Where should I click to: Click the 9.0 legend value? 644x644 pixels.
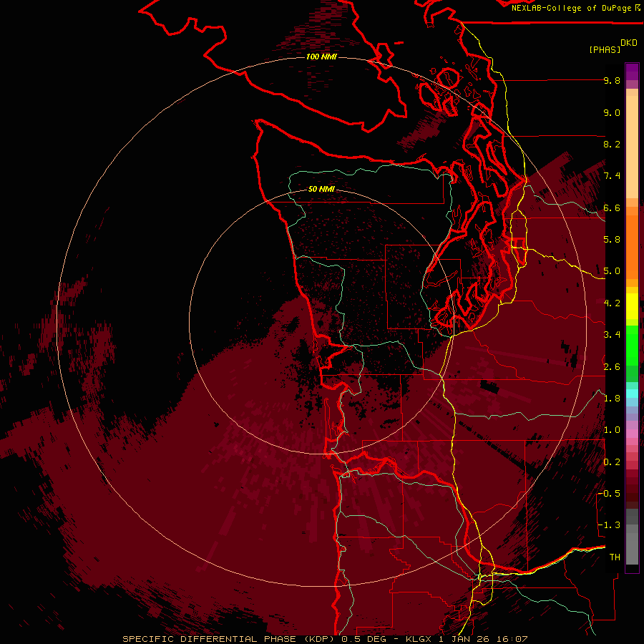612,112
